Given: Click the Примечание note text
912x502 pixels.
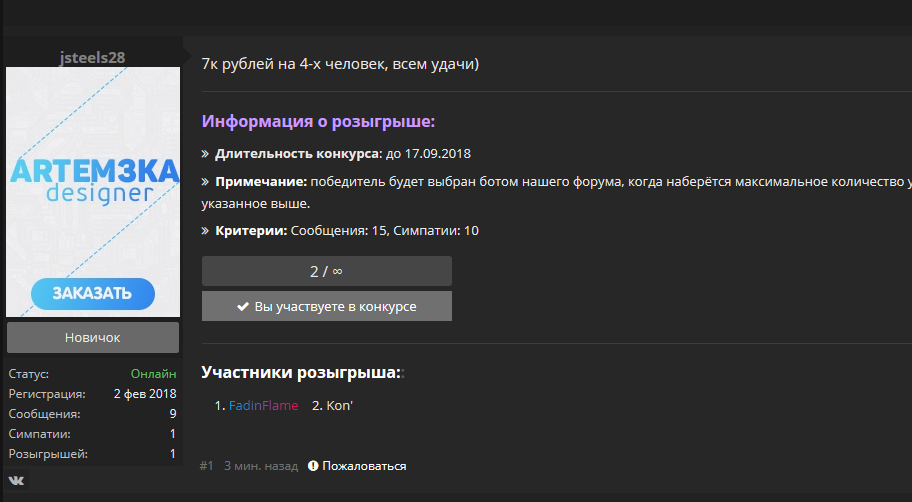Looking at the screenshot, I should tap(557, 193).
